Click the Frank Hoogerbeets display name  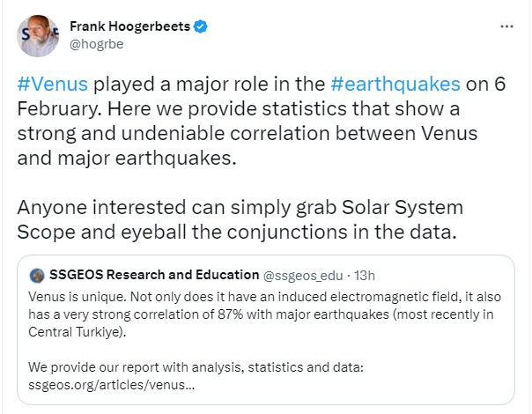click(x=129, y=26)
